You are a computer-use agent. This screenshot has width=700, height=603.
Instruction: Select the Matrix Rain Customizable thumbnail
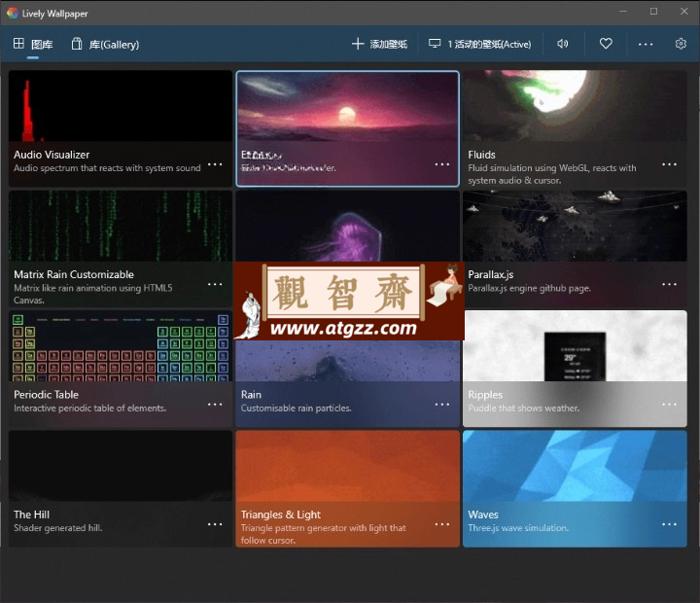121,226
